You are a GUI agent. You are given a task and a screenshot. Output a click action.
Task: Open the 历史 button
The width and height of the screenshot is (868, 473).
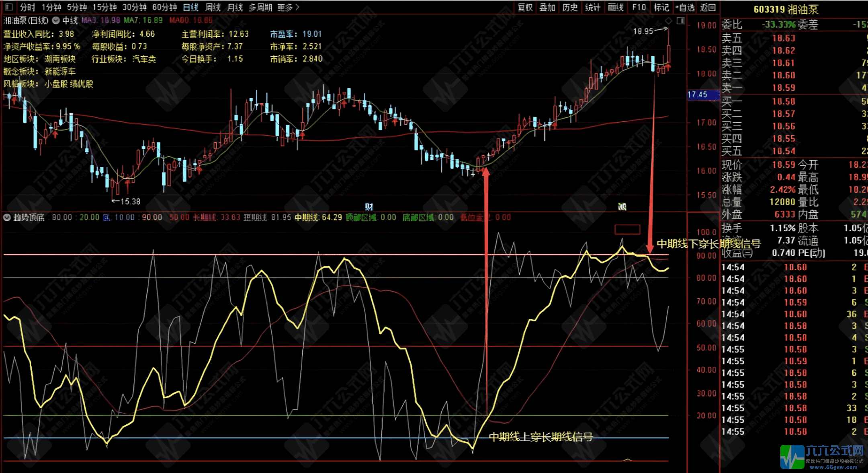(x=570, y=7)
